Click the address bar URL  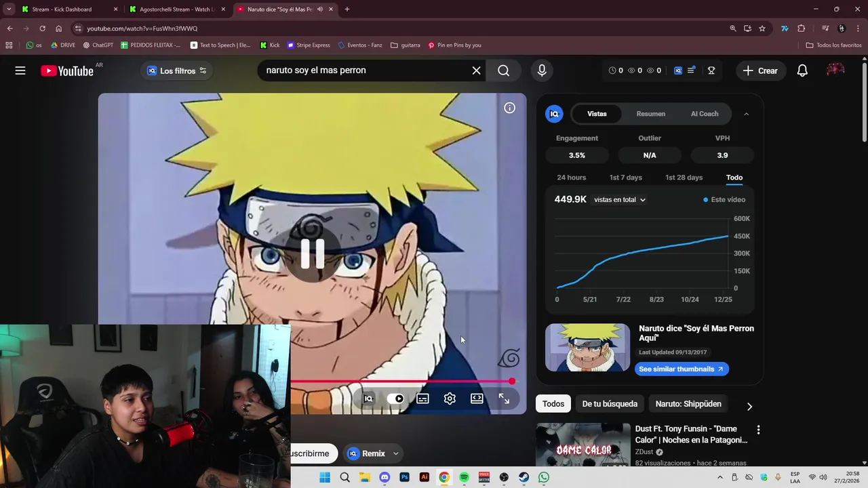142,28
